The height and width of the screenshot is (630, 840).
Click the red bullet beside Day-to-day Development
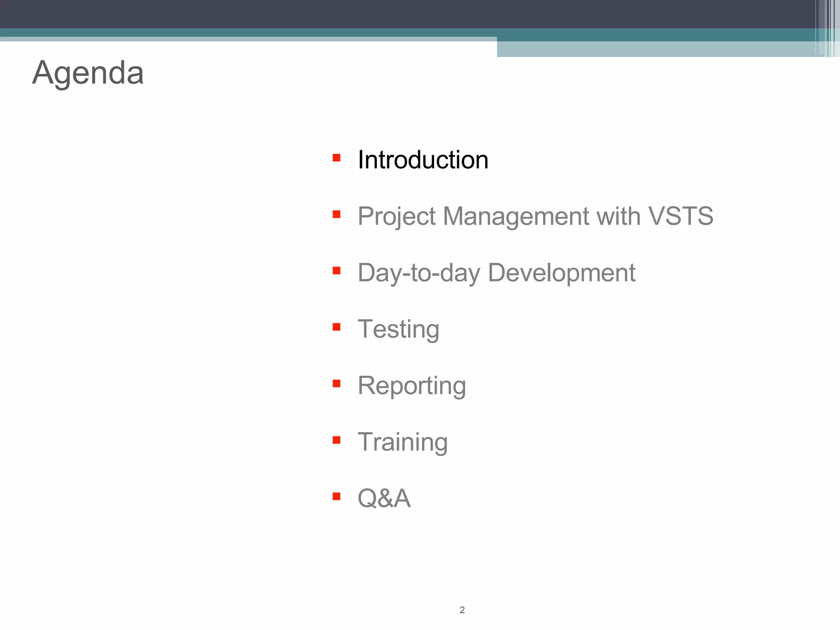tap(336, 271)
